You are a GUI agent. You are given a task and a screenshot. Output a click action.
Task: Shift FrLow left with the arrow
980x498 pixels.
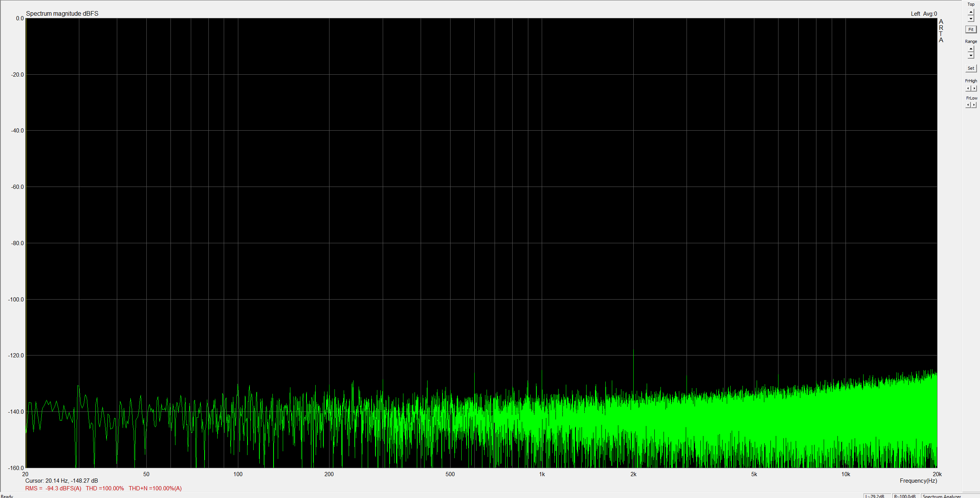pos(968,105)
